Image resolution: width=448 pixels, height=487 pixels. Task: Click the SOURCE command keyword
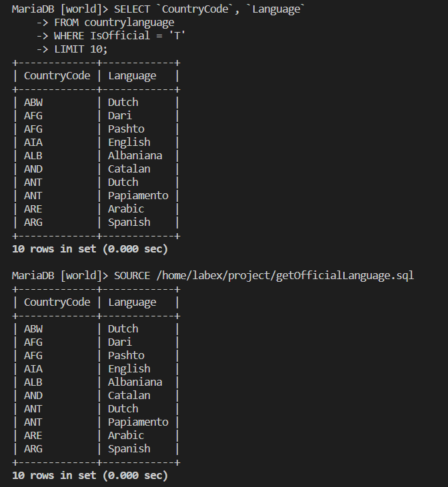[132, 276]
